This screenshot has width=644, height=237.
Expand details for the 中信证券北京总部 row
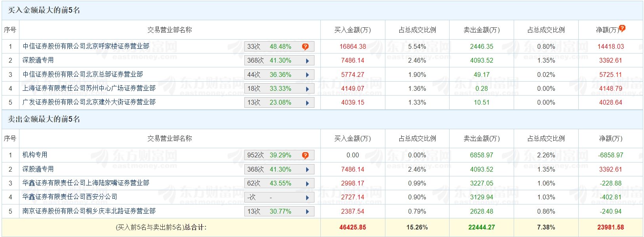(x=307, y=75)
